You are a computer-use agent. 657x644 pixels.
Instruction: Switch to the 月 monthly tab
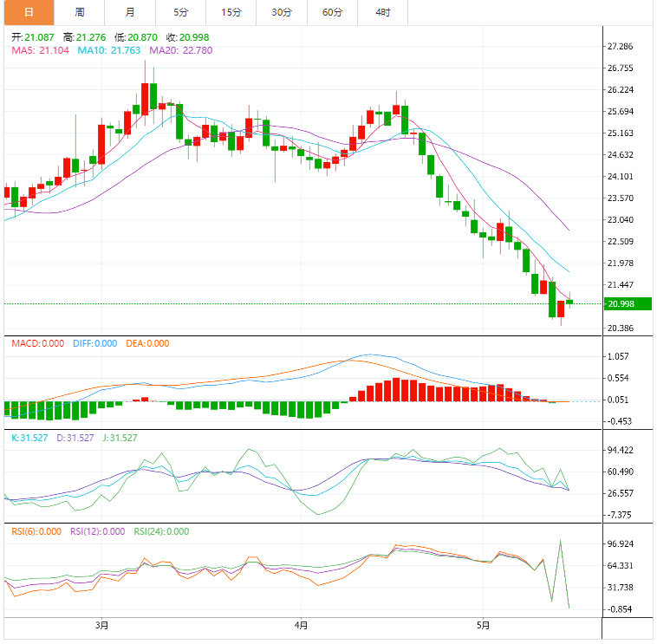tap(130, 13)
